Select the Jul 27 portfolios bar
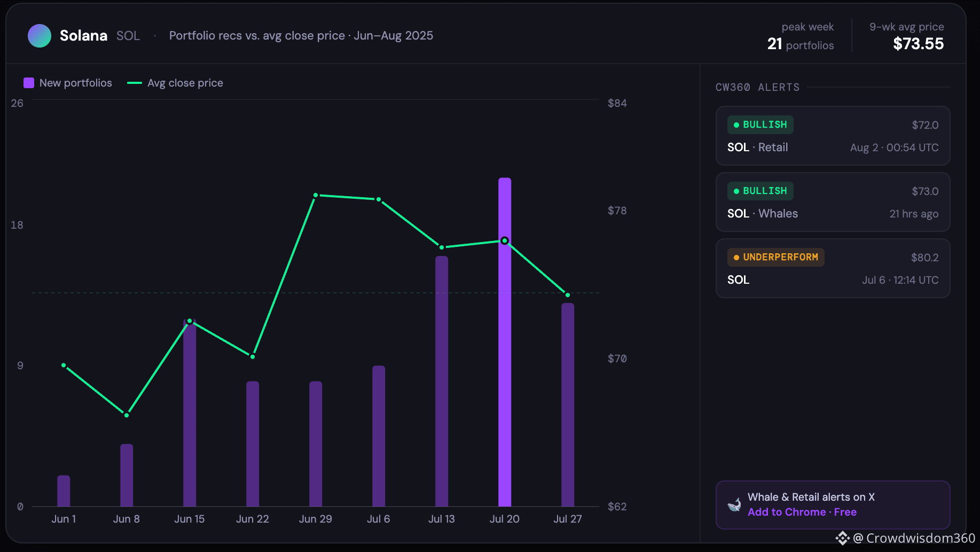 point(568,405)
